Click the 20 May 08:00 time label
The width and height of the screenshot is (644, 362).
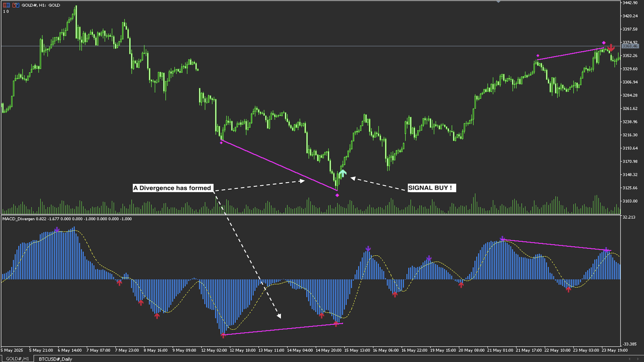click(x=472, y=350)
